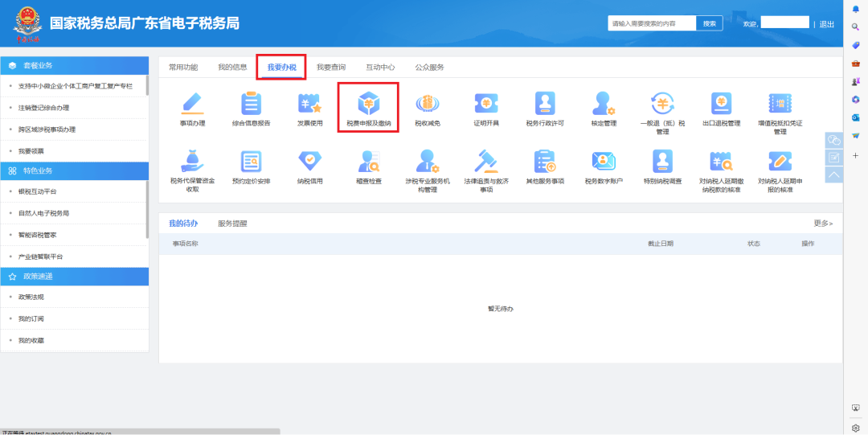
Task: Open 法律追责与救济事项 gavel icon
Action: tap(485, 163)
